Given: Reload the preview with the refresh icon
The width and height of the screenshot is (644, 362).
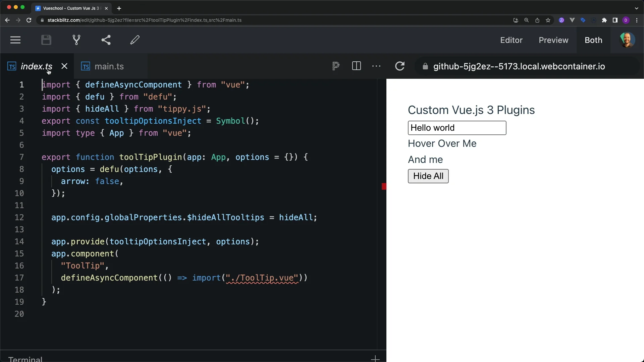Looking at the screenshot, I should point(399,66).
